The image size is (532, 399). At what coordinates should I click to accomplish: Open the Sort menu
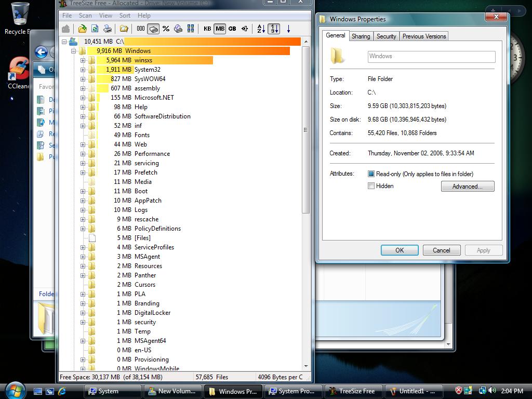pos(125,16)
